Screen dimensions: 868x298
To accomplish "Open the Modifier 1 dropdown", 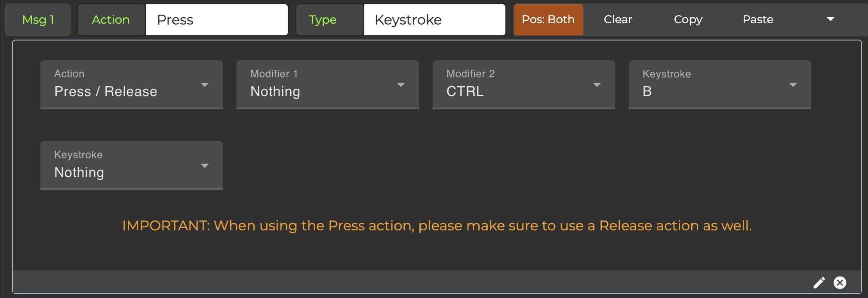I will [327, 84].
